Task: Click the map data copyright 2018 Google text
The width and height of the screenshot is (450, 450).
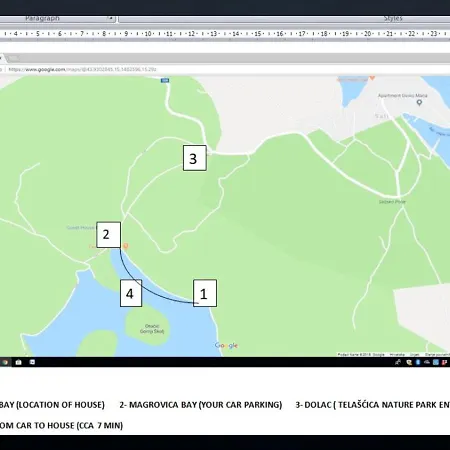Action: (x=361, y=354)
